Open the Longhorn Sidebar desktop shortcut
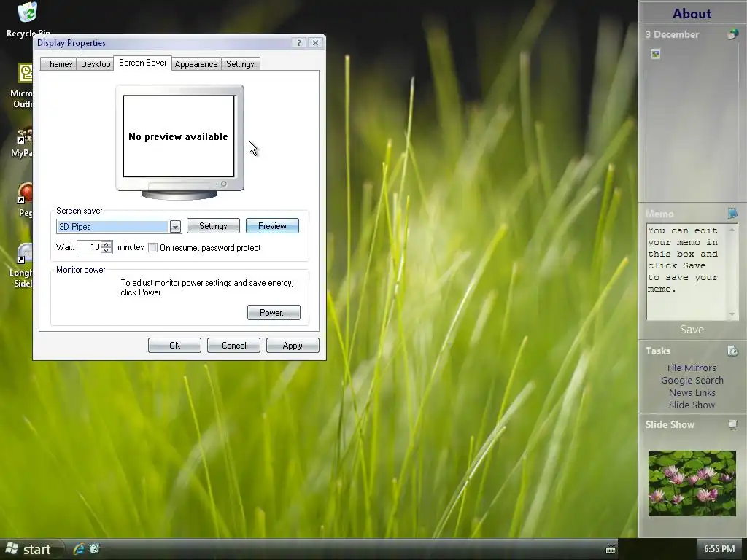 pos(22,265)
